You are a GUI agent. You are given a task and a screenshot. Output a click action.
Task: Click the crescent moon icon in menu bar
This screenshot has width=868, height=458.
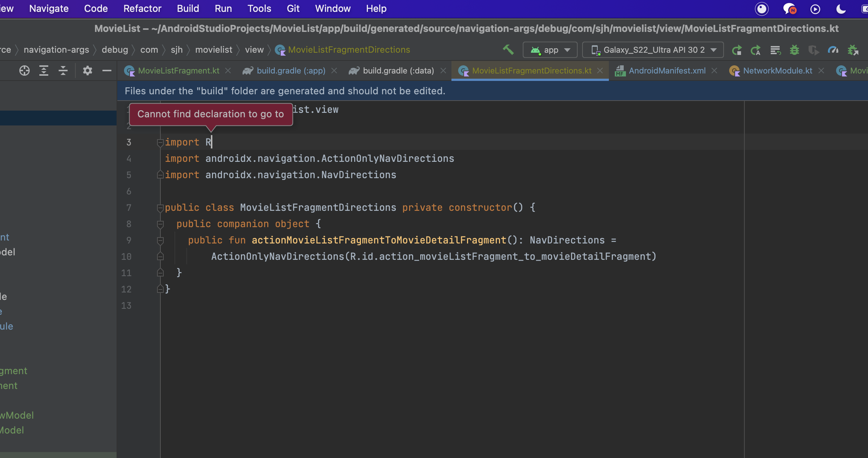coord(841,9)
